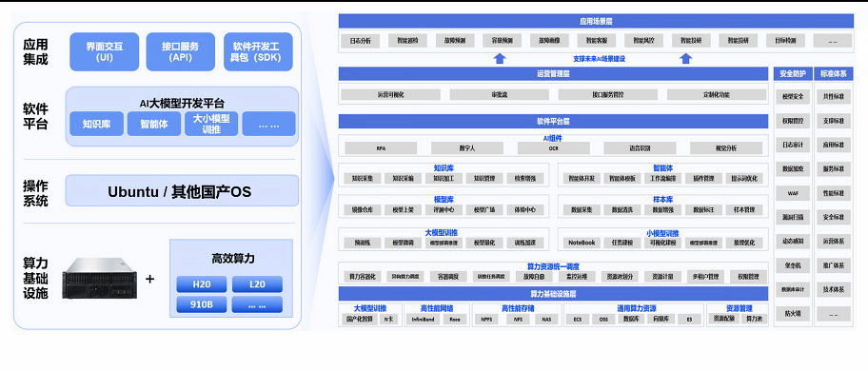Image resolution: width=868 pixels, height=371 pixels.
Task: Click the 资源计量 box
Action: (x=662, y=277)
